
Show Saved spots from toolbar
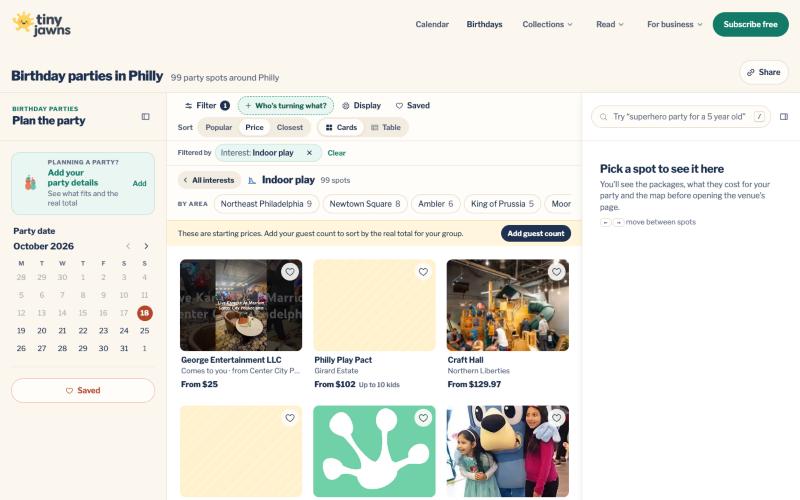(x=413, y=106)
